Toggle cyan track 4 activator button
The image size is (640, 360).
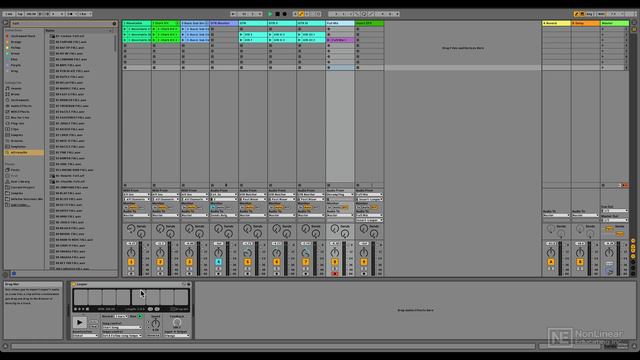point(218,262)
